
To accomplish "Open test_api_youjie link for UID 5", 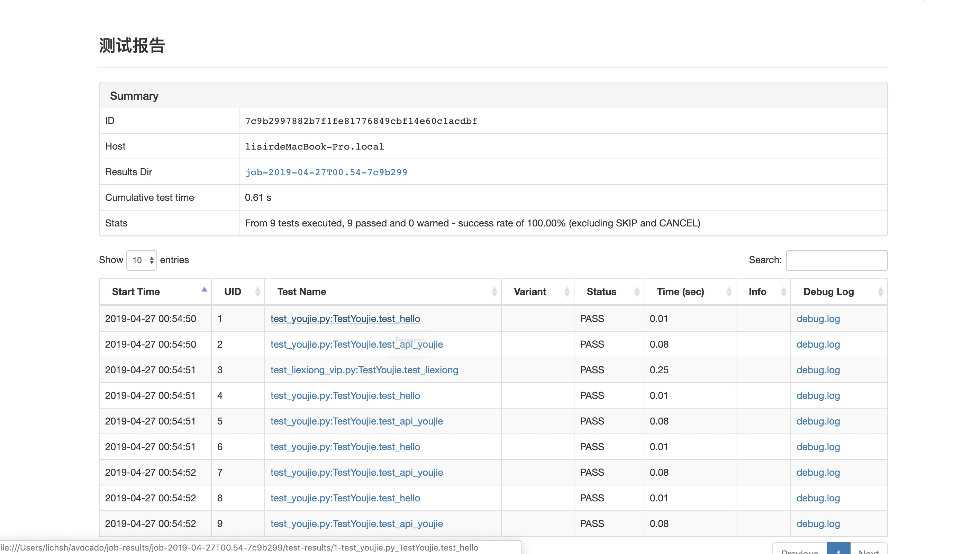I will coord(356,421).
